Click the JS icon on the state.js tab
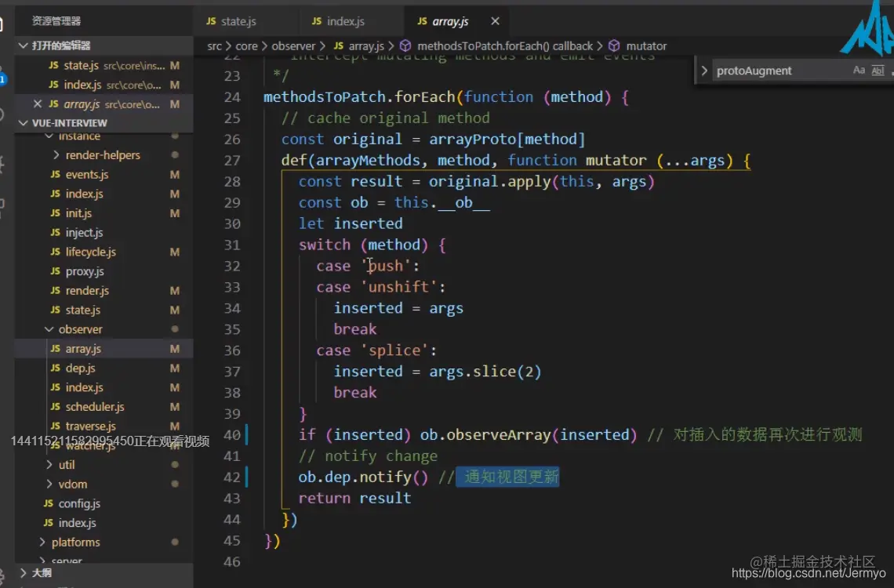 click(x=211, y=22)
